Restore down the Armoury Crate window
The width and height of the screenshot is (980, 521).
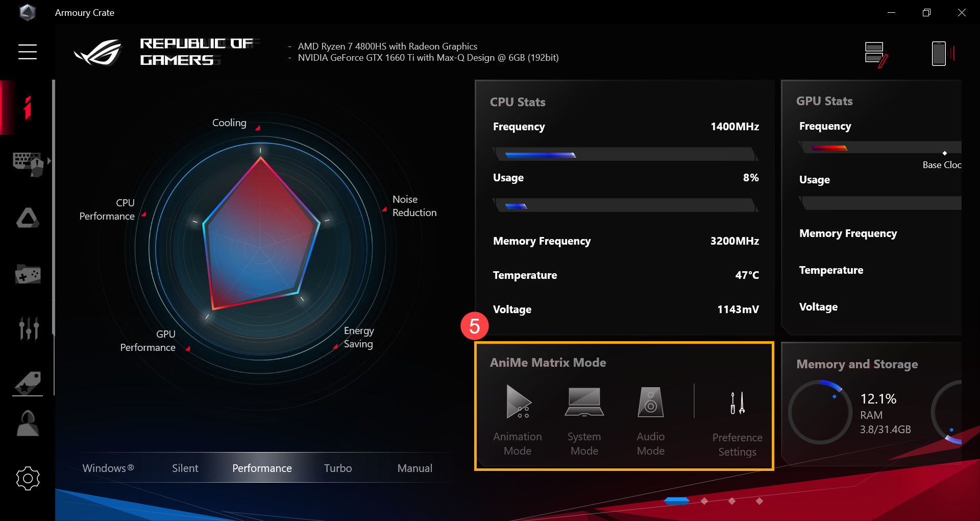click(926, 12)
